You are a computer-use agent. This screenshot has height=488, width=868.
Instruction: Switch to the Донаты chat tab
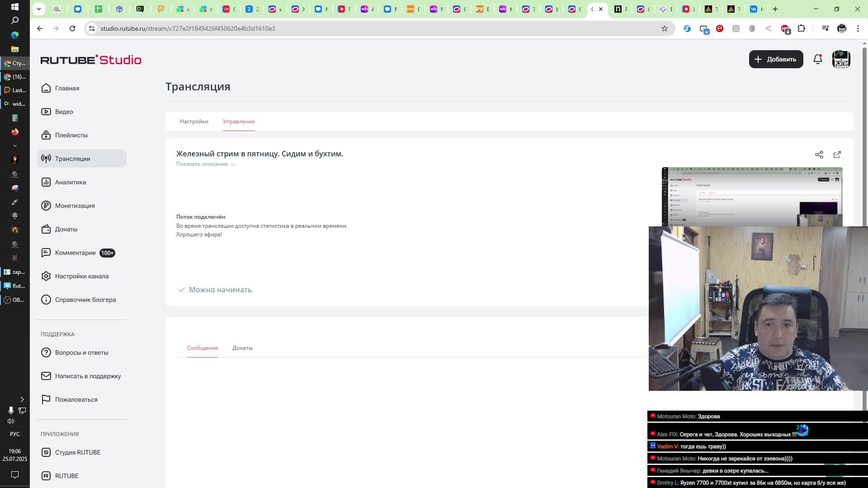[x=242, y=348]
